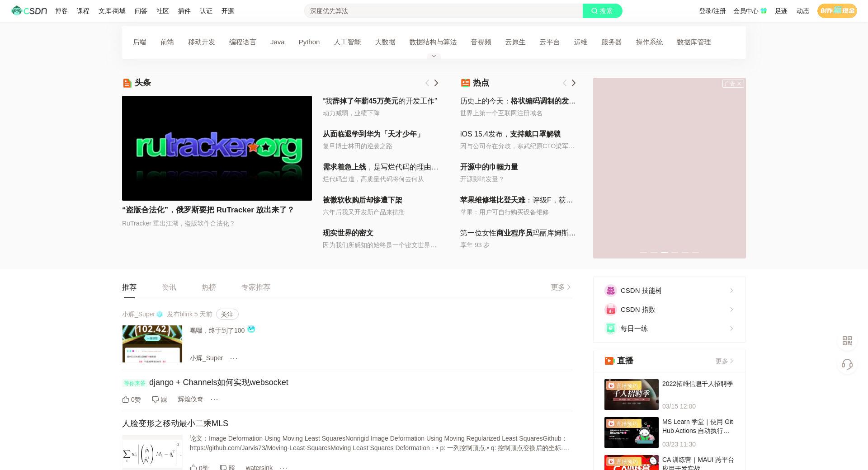868x470 pixels.
Task: Open more options beside 辉煌仪奇
Action: [214, 399]
